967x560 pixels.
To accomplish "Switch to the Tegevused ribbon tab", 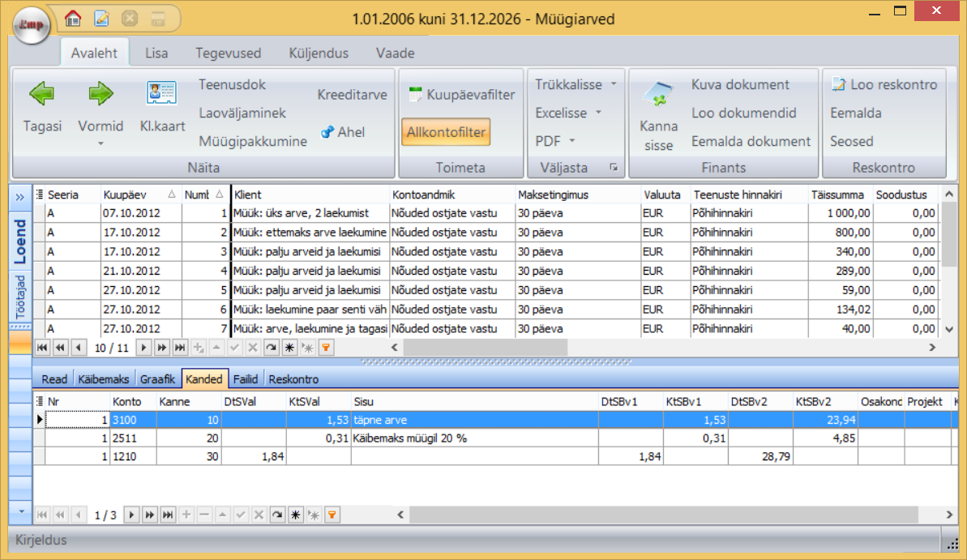I will [228, 53].
